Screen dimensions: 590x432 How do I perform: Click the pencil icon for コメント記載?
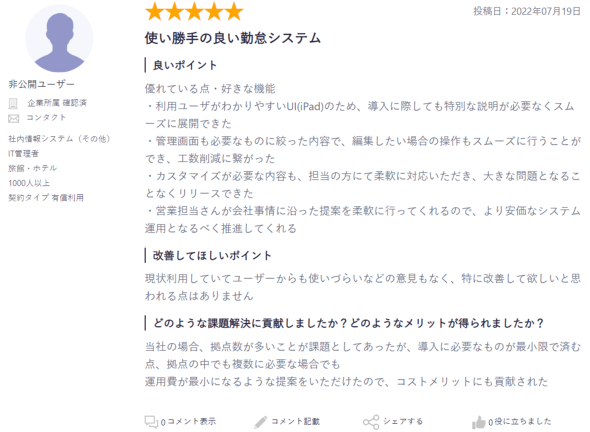260,422
